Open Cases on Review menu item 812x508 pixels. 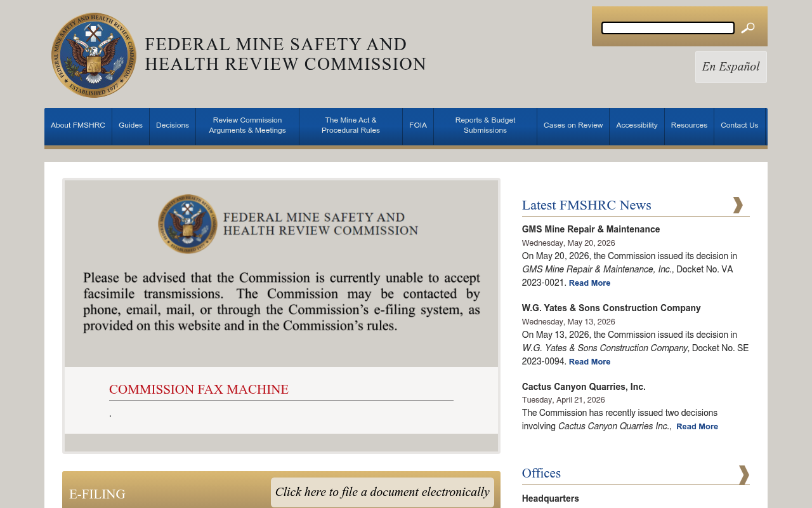point(573,126)
